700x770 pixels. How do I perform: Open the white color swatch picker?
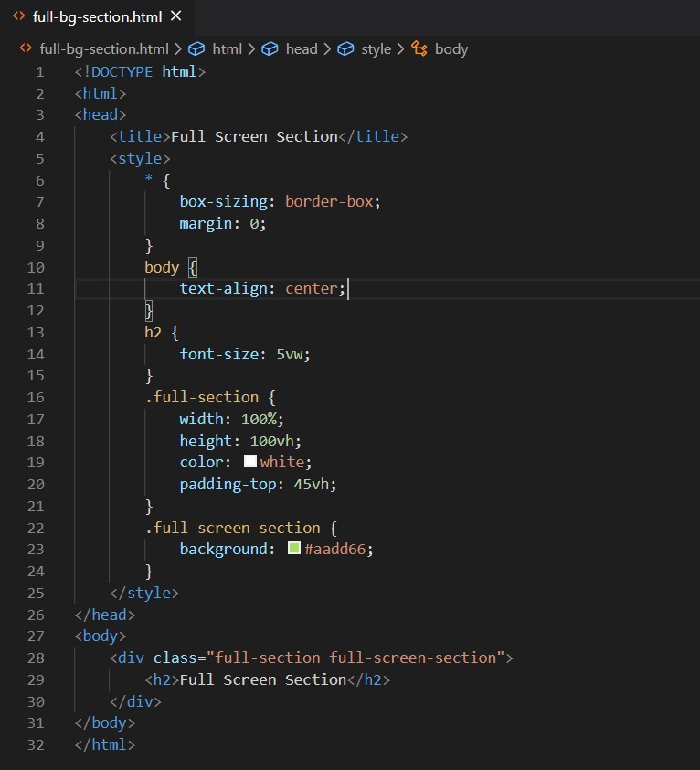coord(250,461)
